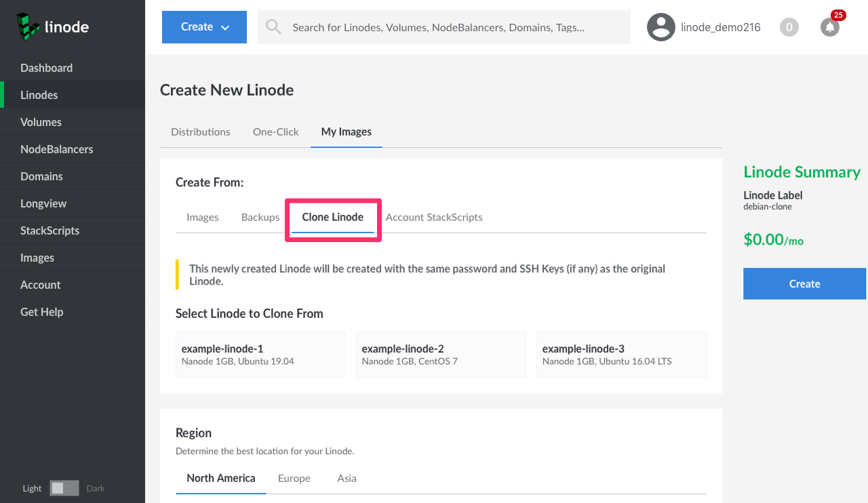This screenshot has width=868, height=503.
Task: Click the Linode logo icon
Action: tap(28, 26)
